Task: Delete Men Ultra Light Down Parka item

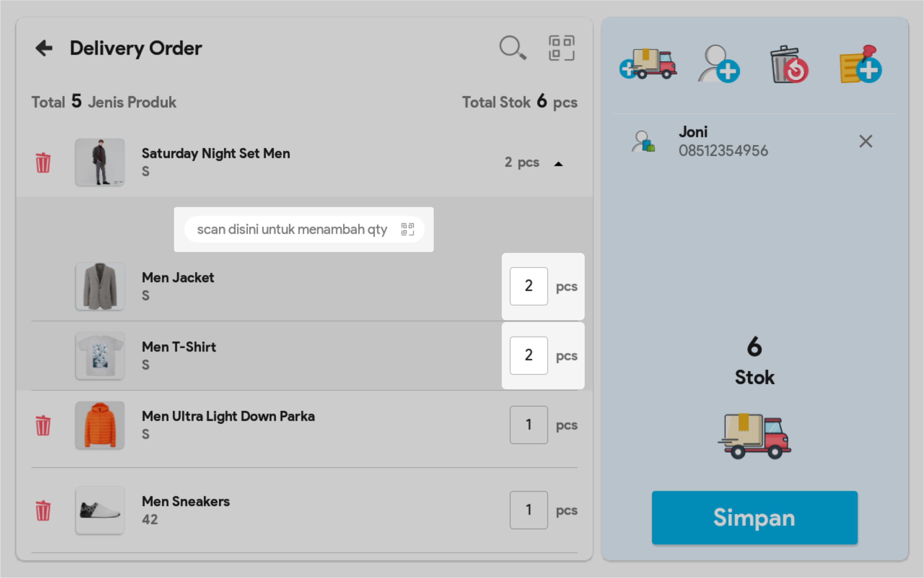Action: (43, 425)
